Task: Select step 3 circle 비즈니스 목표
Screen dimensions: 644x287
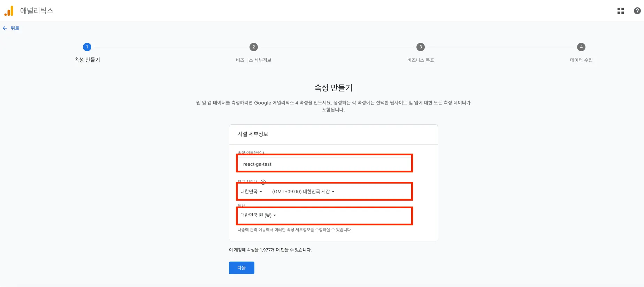Action: [421, 47]
